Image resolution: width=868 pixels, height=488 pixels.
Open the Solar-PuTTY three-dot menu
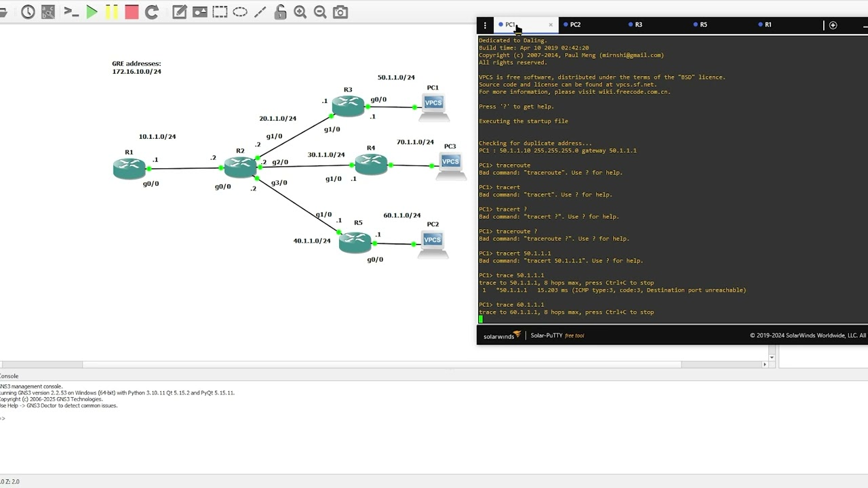(485, 25)
